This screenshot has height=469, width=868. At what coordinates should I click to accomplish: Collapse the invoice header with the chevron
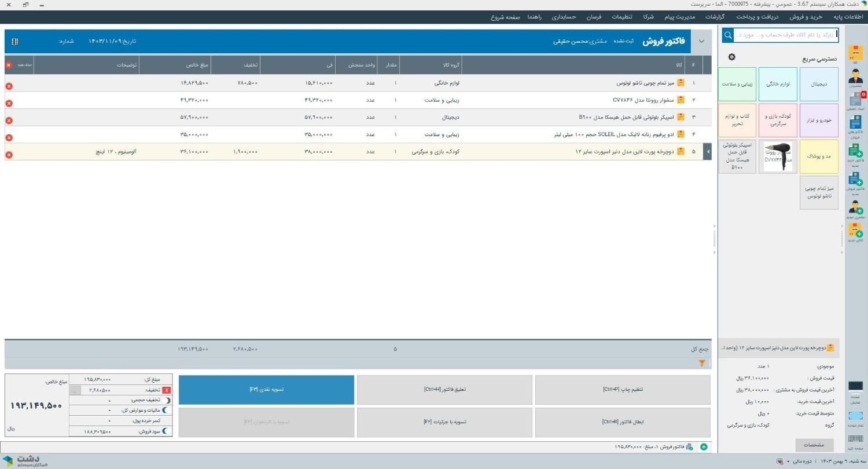pos(701,41)
